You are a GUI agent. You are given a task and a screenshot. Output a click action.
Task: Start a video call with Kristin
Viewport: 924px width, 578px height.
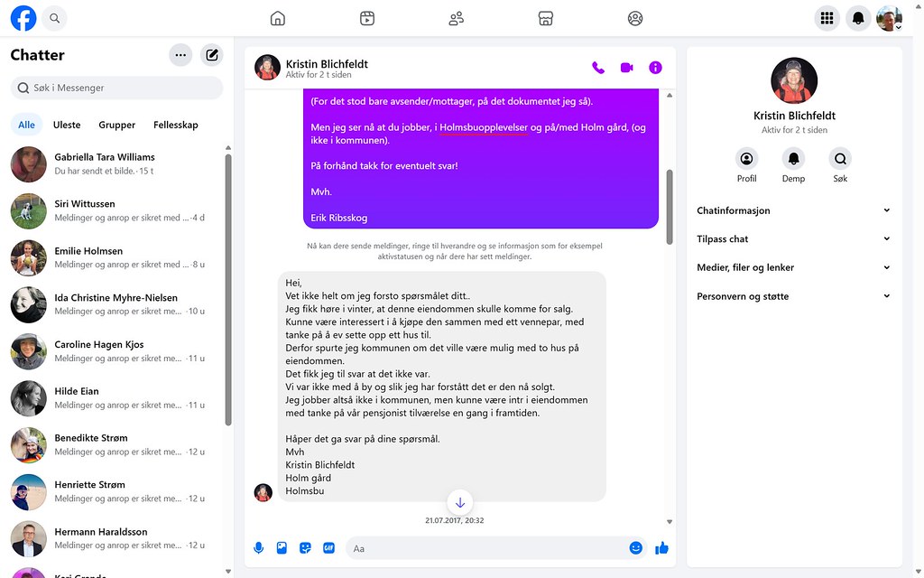(x=626, y=68)
